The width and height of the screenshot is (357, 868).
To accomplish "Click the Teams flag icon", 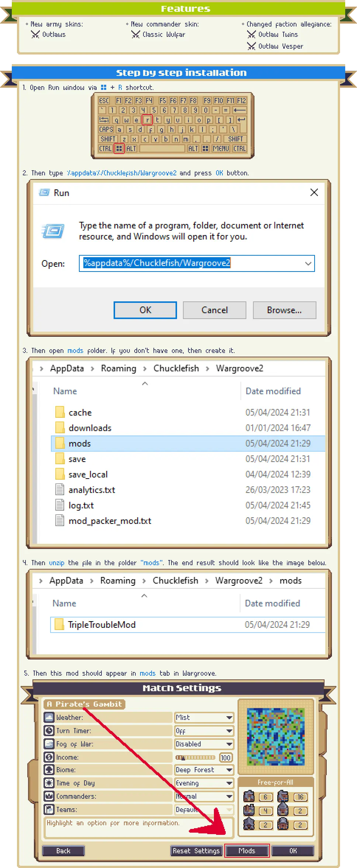I will [49, 809].
